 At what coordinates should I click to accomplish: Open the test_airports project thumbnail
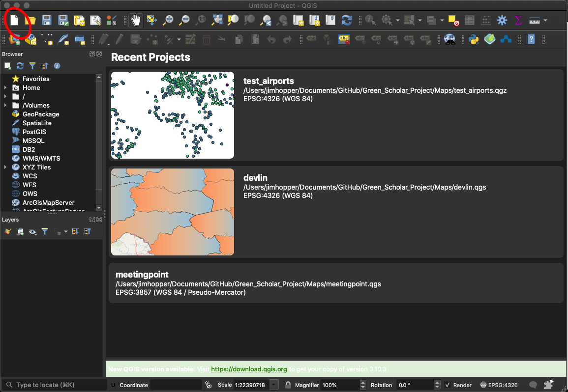tap(173, 115)
